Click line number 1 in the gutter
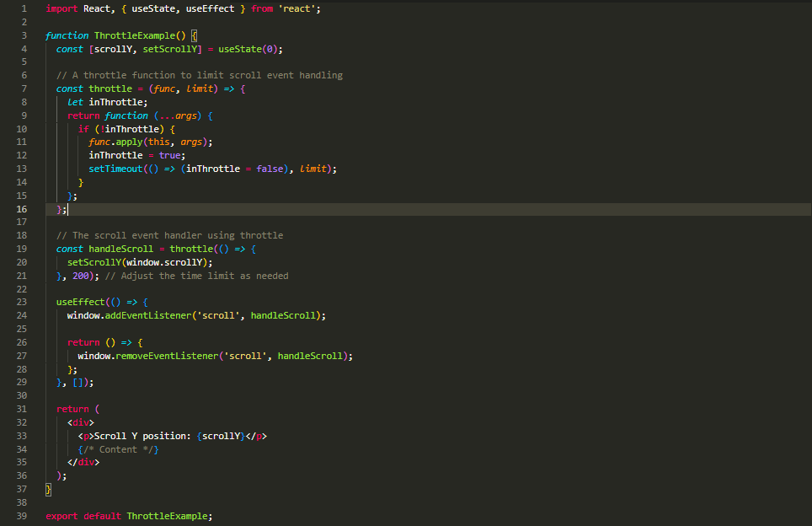812x526 pixels. tap(24, 8)
